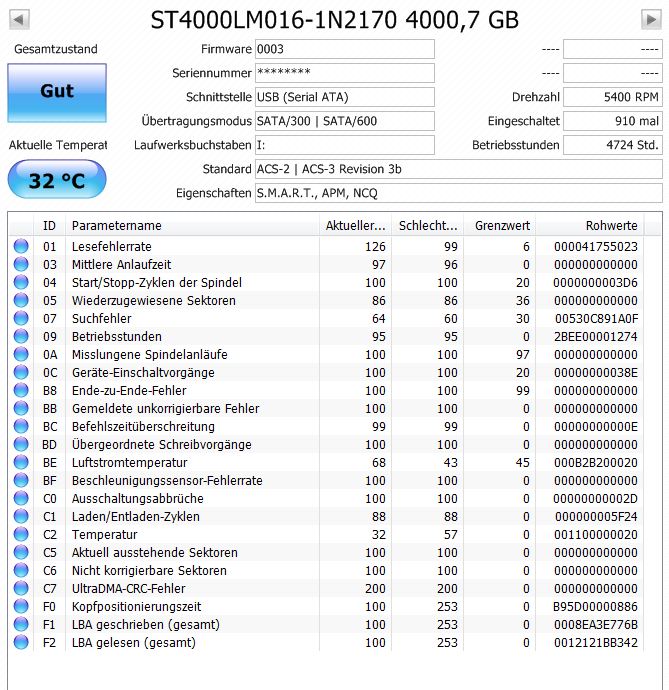Image resolution: width=669 pixels, height=690 pixels.
Task: Sort by the ID column header
Action: click(49, 226)
